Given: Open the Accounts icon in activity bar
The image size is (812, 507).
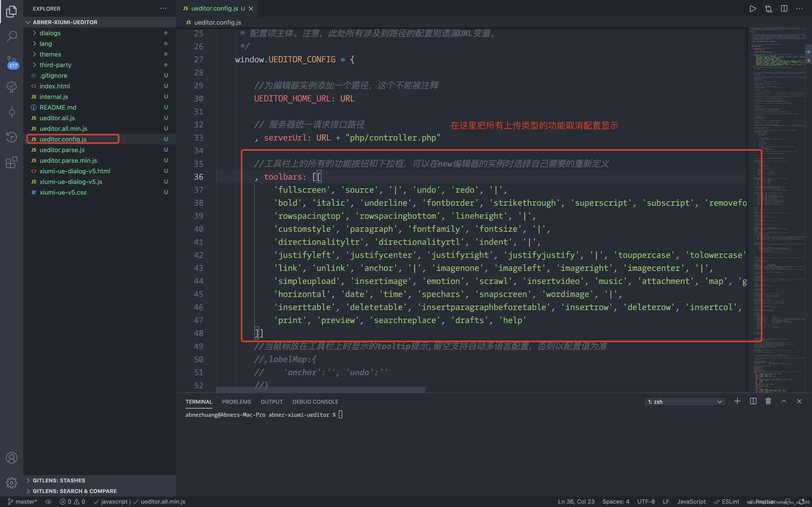Looking at the screenshot, I should 11,458.
